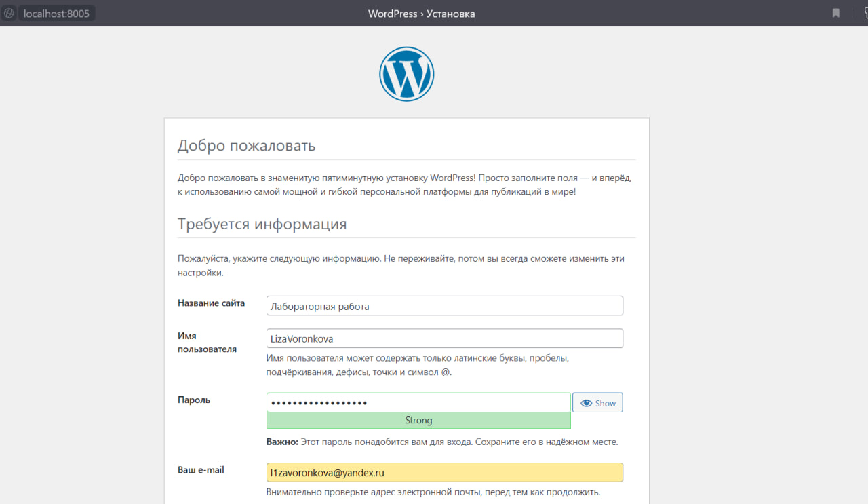Click the "Ваш e-mail" label
The image size is (868, 504).
click(201, 469)
